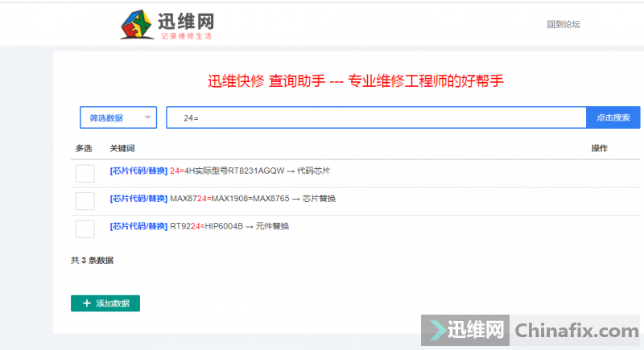
Task: Click the red 迅维快修 查询助手 heading
Action: tap(356, 80)
